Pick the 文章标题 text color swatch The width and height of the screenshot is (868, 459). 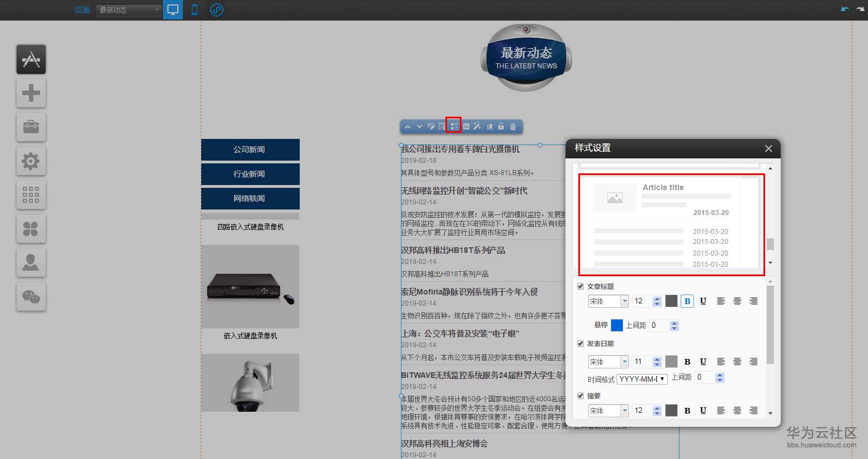[x=671, y=301]
